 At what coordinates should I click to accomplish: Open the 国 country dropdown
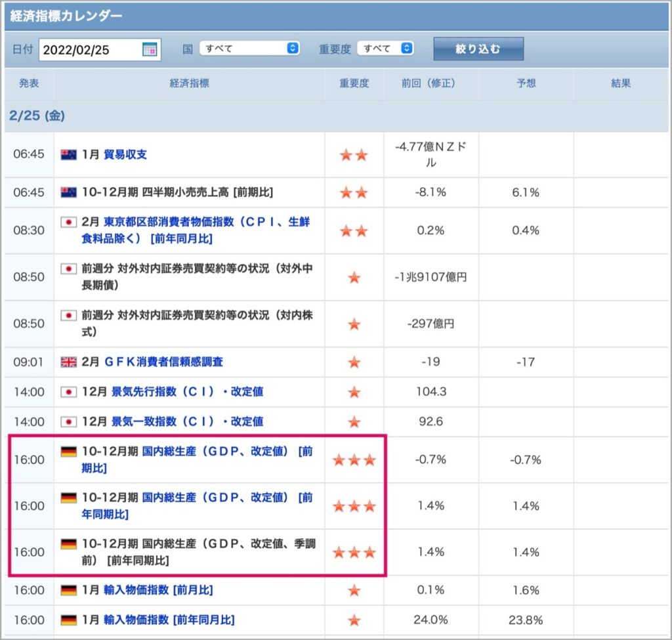(x=249, y=49)
